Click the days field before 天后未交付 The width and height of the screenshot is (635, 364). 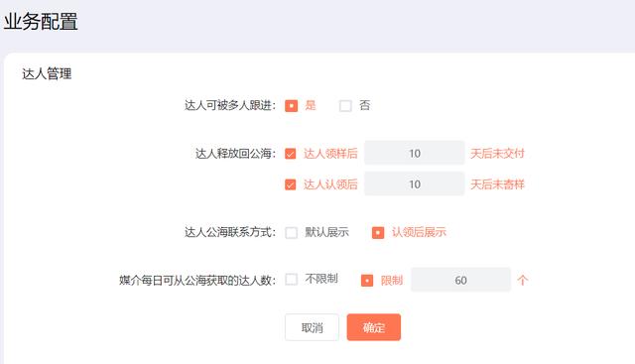coord(415,153)
